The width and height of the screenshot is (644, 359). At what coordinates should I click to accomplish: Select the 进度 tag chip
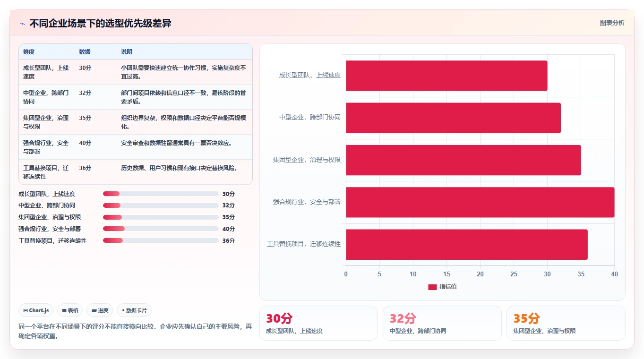pyautogui.click(x=100, y=310)
